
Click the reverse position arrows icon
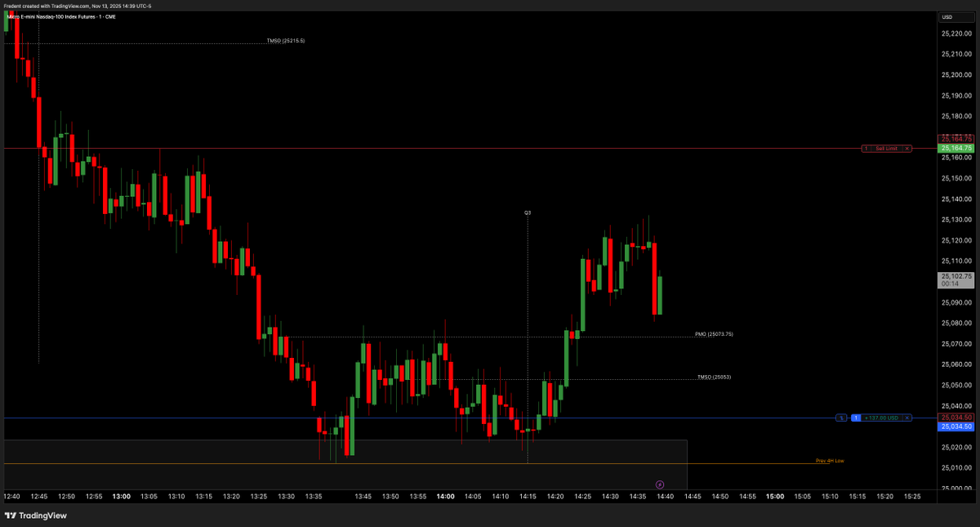coord(840,418)
